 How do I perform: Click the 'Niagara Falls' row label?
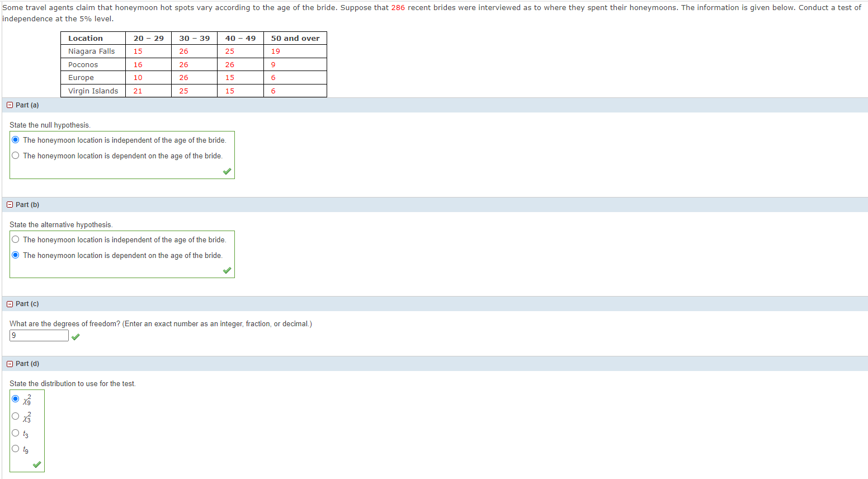[x=92, y=51]
